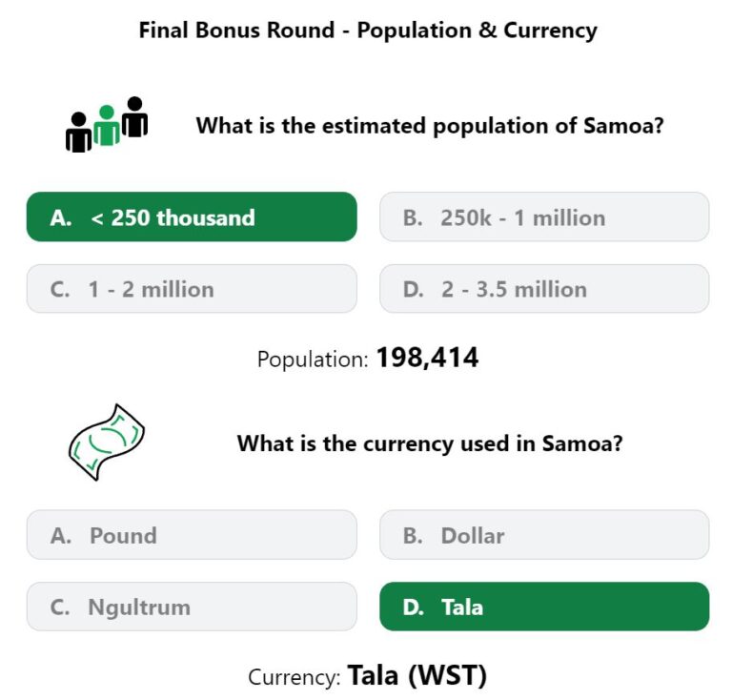Image resolution: width=732 pixels, height=700 pixels.
Task: Click the 'Currency:' result label
Action: (x=295, y=677)
